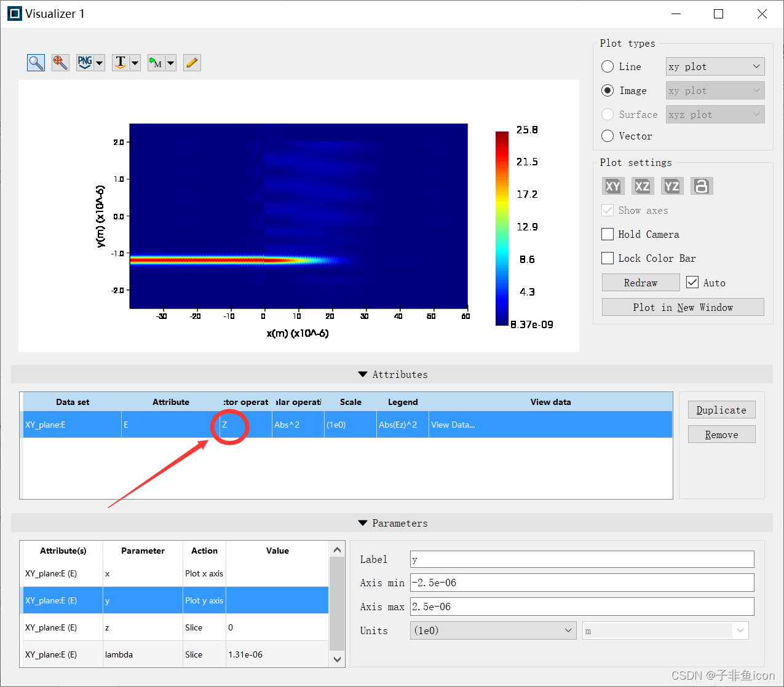The height and width of the screenshot is (687, 784).
Task: Click vector operation cell Z
Action: pyautogui.click(x=246, y=425)
